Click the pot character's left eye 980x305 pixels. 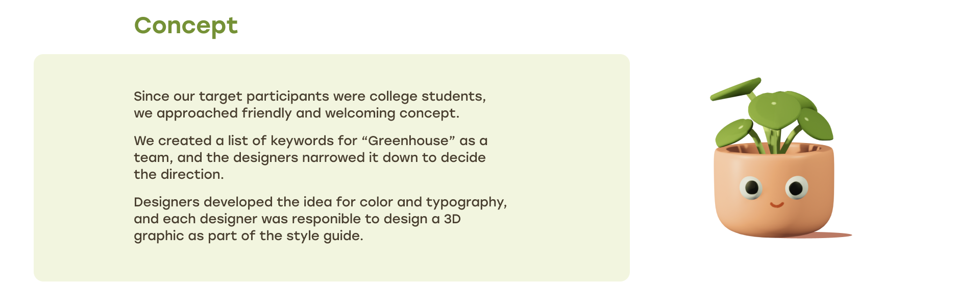coord(751,188)
